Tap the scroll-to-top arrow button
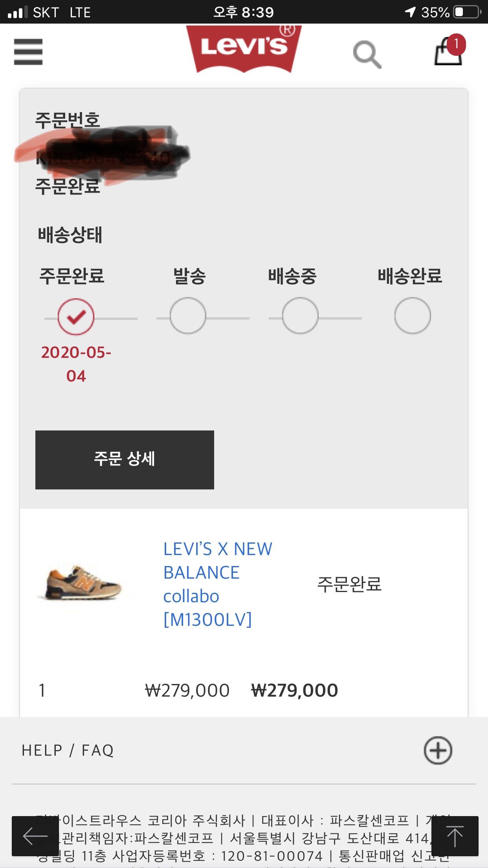This screenshot has width=488, height=868. coord(455,836)
